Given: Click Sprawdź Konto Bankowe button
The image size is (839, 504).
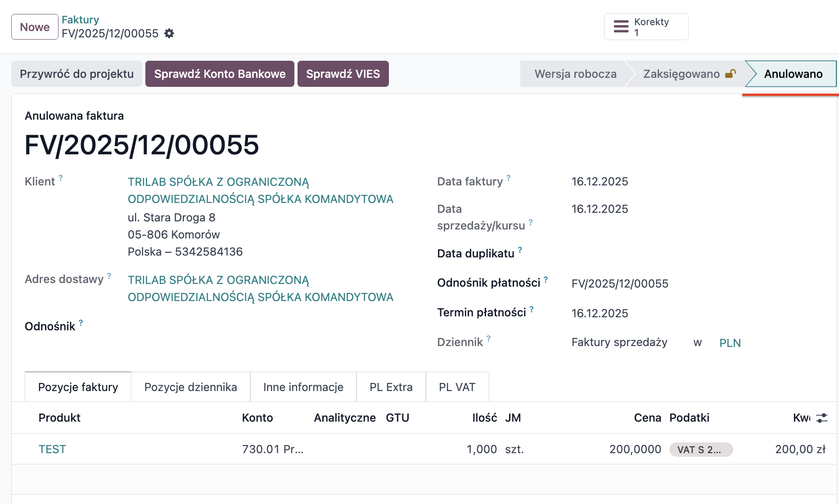Looking at the screenshot, I should 220,74.
